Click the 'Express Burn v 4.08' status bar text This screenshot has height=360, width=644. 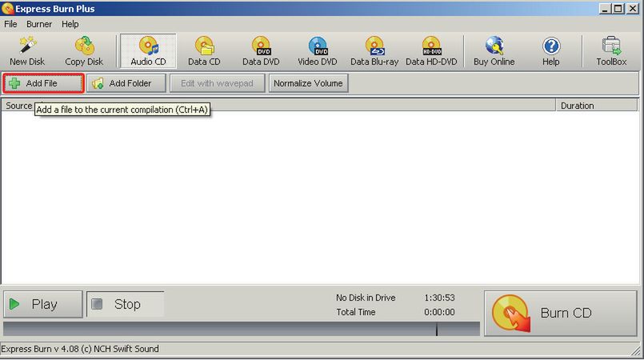[80, 349]
